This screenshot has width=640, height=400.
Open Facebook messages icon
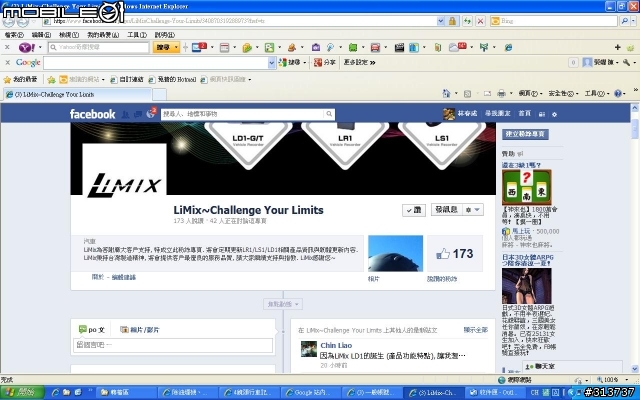pyautogui.click(x=138, y=114)
